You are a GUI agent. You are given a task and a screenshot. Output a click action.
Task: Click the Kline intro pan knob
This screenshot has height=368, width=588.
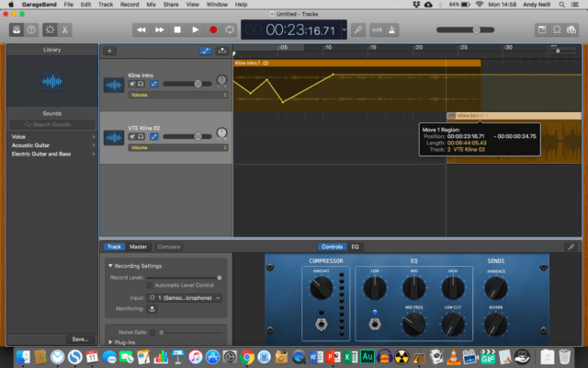[221, 80]
